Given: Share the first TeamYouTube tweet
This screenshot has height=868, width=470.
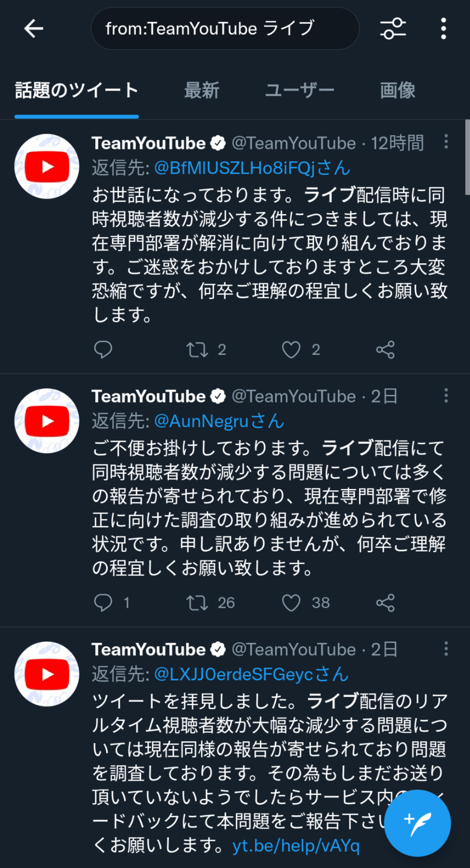Looking at the screenshot, I should (385, 350).
